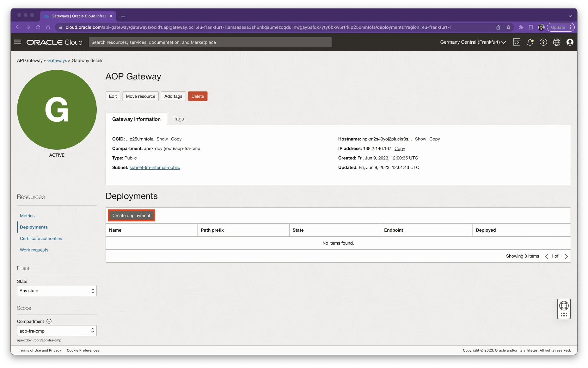The height and width of the screenshot is (368, 588).
Task: Copy the OCID
Action: 176,139
